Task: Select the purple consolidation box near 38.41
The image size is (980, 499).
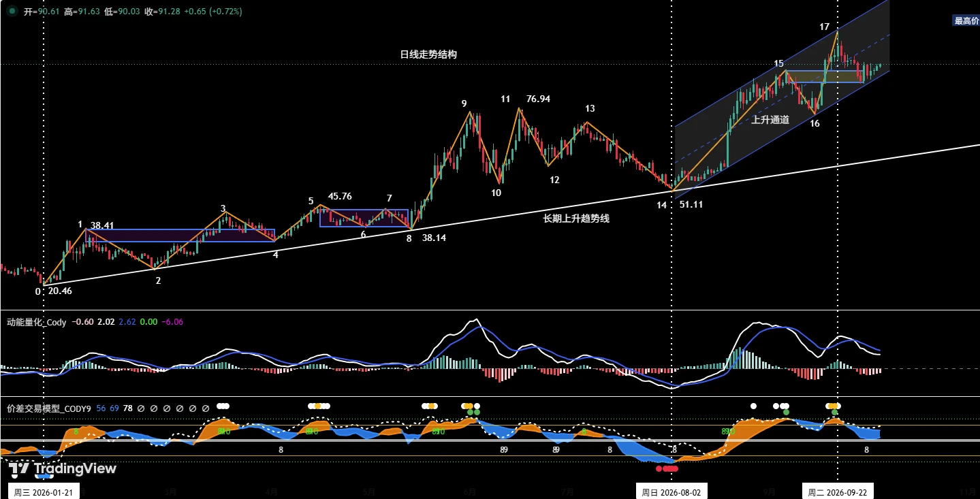Action: 180,236
